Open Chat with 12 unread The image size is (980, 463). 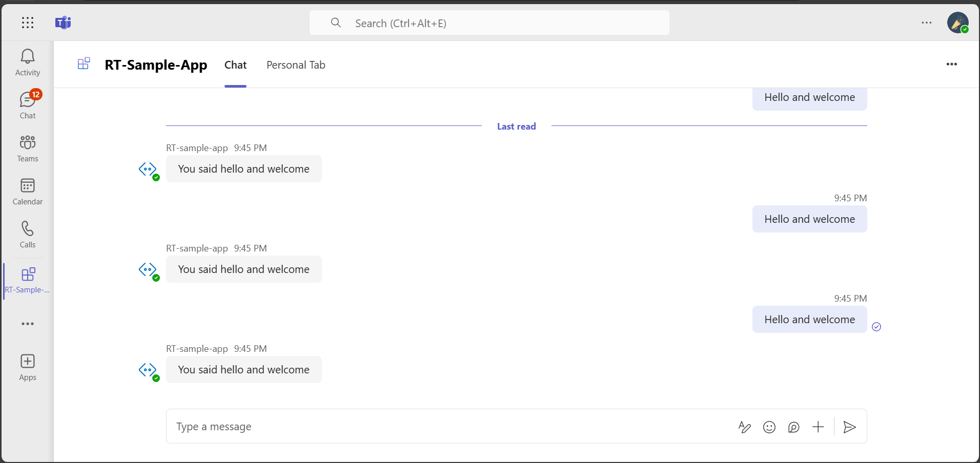click(28, 106)
